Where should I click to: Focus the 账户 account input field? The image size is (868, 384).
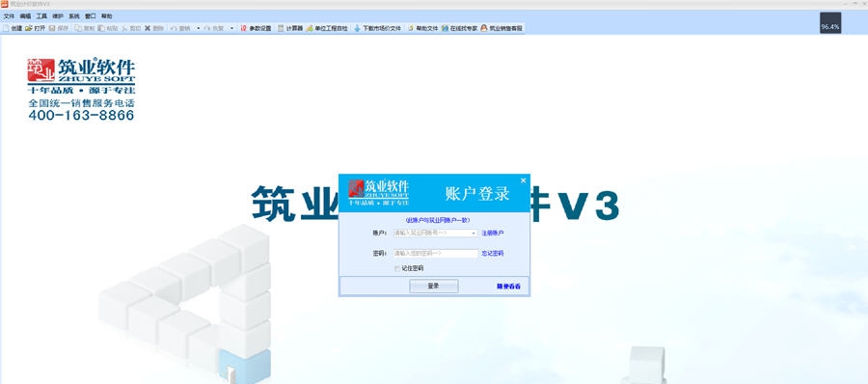tap(436, 233)
